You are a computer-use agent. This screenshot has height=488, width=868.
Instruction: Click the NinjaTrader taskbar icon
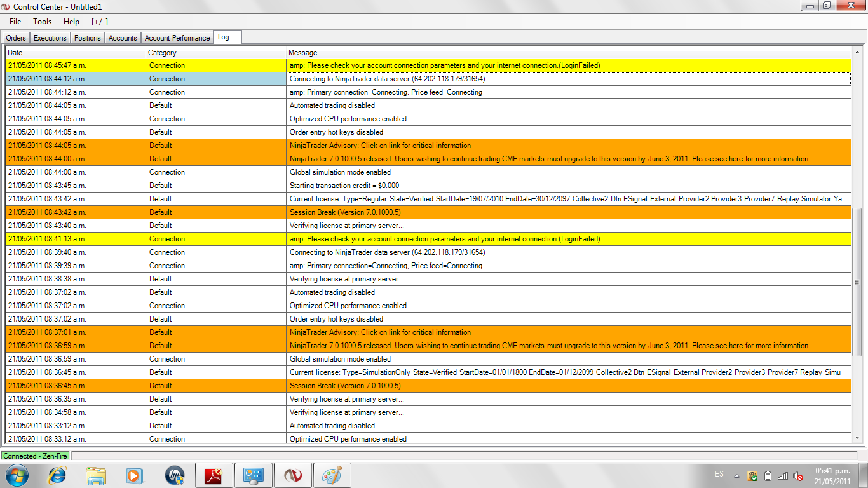click(x=293, y=475)
